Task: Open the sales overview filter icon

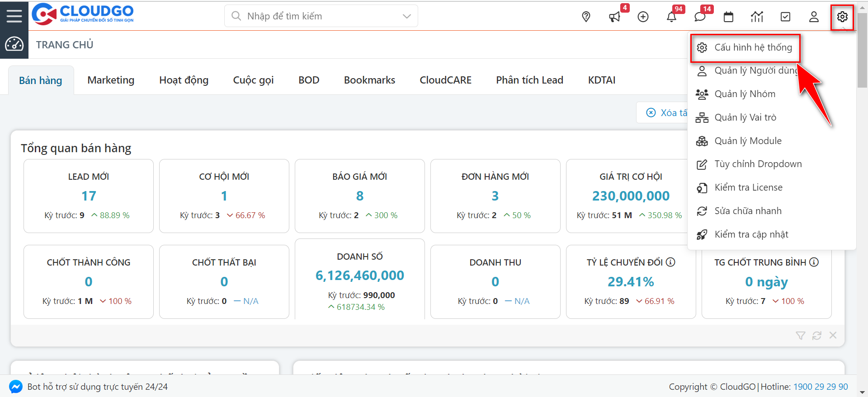Action: (x=800, y=335)
